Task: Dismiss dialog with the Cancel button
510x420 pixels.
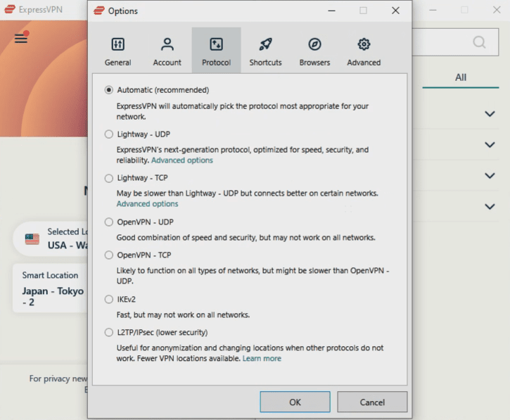Action: tap(372, 402)
